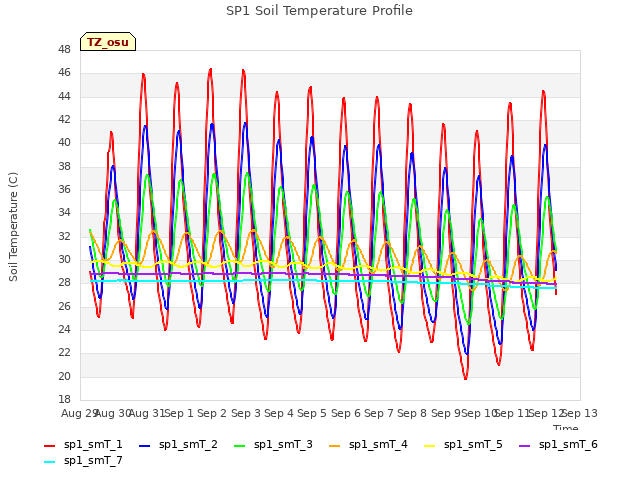Click the y-axis tick value 40
640x480 pixels.
click(x=64, y=143)
